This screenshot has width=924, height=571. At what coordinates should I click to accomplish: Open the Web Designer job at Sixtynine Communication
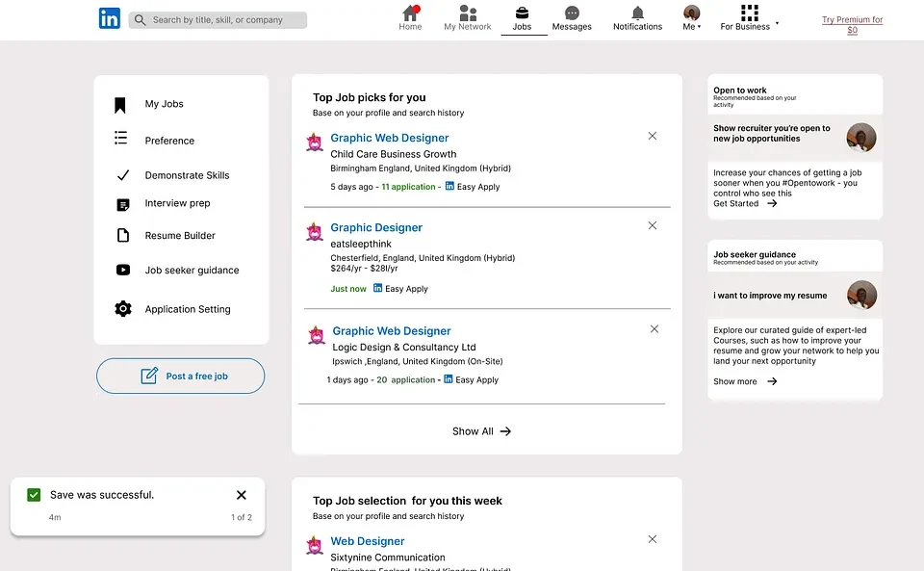367,541
